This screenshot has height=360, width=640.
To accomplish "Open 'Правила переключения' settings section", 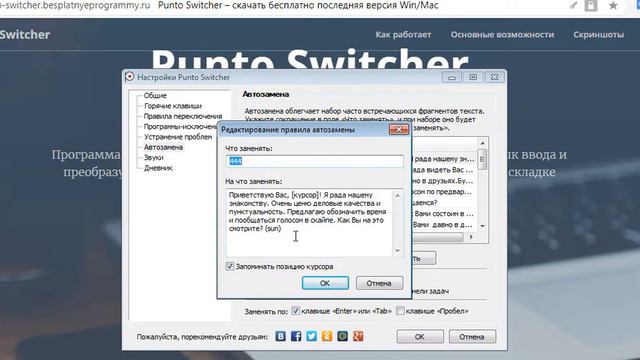I will pos(183,116).
